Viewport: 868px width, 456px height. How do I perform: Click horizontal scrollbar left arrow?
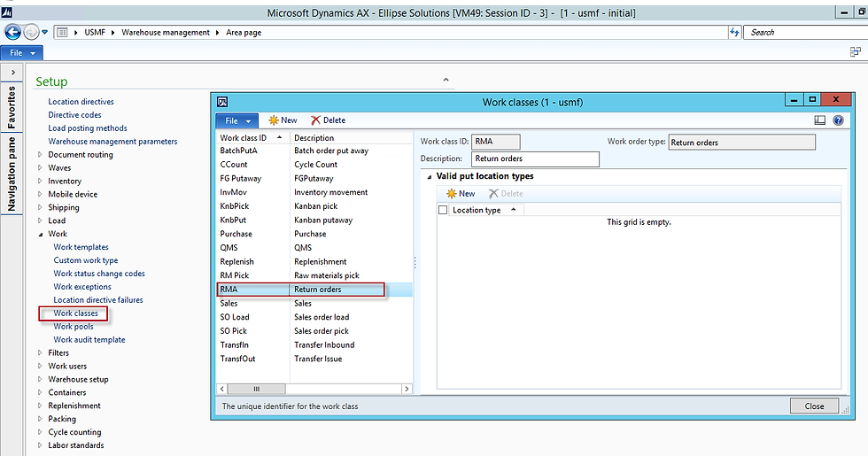pyautogui.click(x=222, y=389)
